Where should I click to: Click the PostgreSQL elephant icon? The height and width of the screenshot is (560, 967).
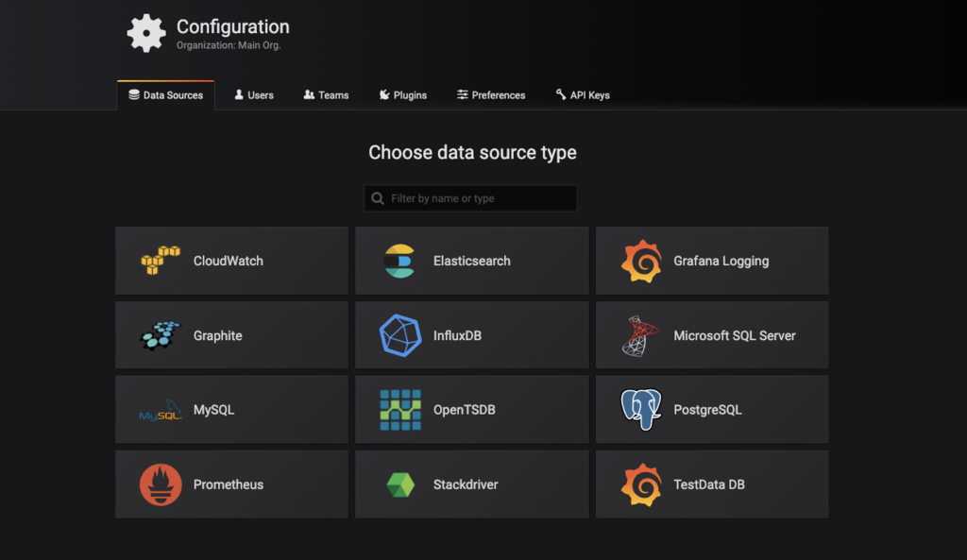641,409
